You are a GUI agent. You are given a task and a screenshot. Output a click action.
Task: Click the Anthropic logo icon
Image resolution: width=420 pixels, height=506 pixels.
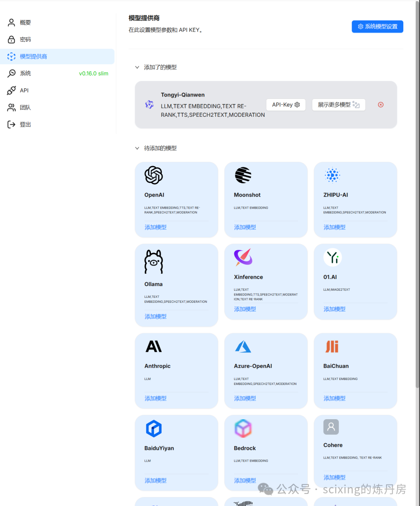[x=154, y=346]
